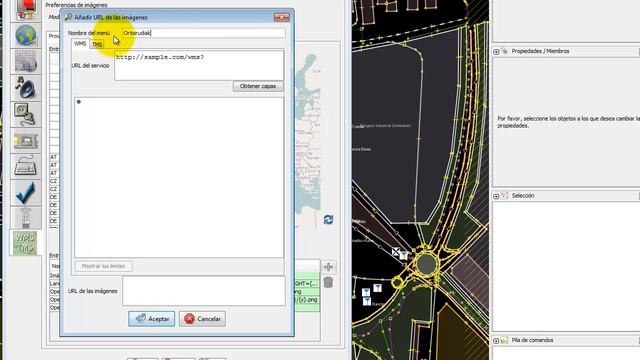Image resolution: width=640 pixels, height=360 pixels.
Task: Close the Añadir URL de las imágenes dialog
Action: coord(282,18)
